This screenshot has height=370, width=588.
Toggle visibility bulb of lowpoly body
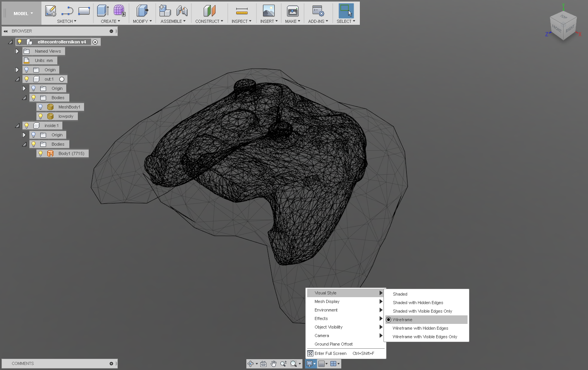coord(41,116)
